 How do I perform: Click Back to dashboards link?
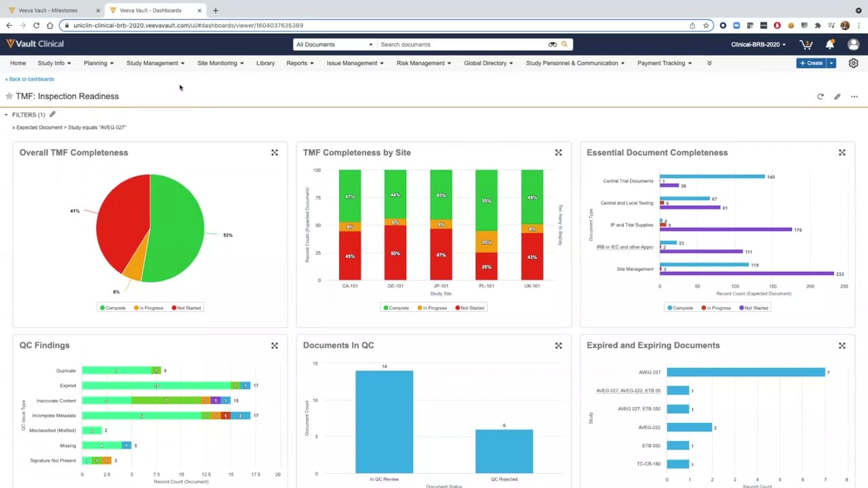(x=30, y=79)
